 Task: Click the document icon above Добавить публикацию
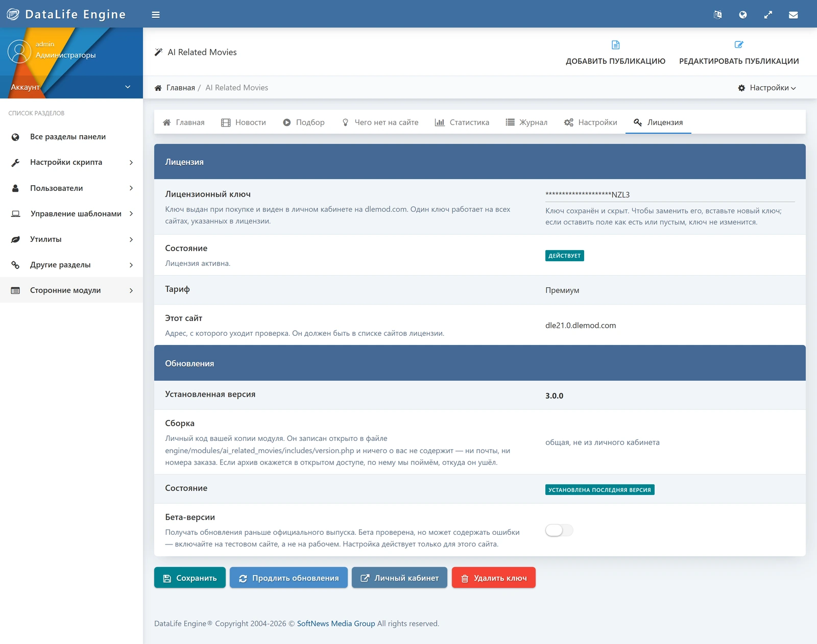point(616,45)
